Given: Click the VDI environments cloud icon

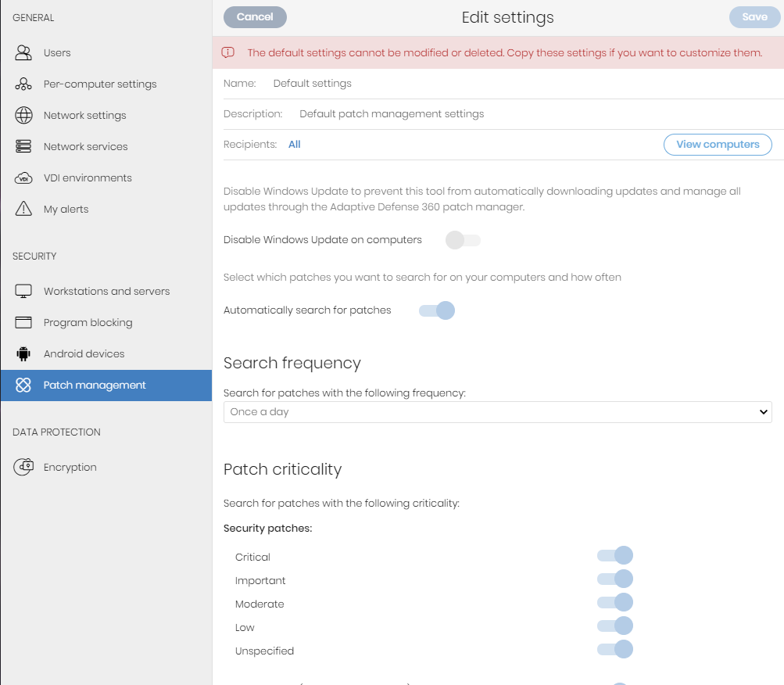Looking at the screenshot, I should (23, 178).
